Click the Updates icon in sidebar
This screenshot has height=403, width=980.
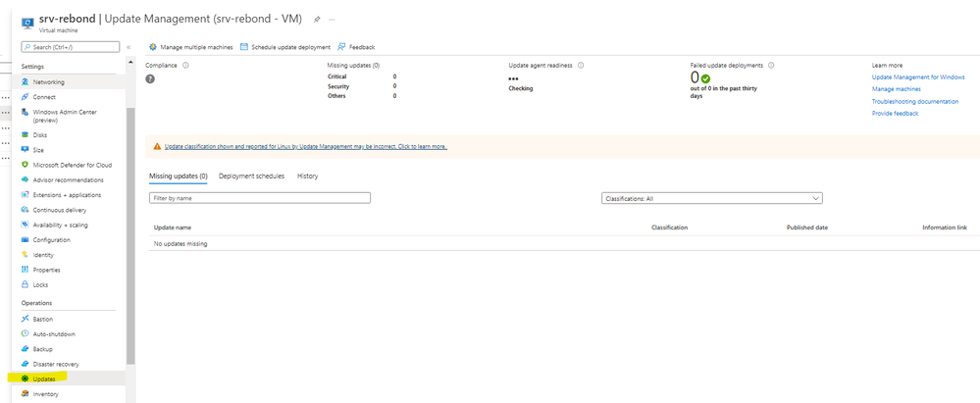pyautogui.click(x=25, y=378)
